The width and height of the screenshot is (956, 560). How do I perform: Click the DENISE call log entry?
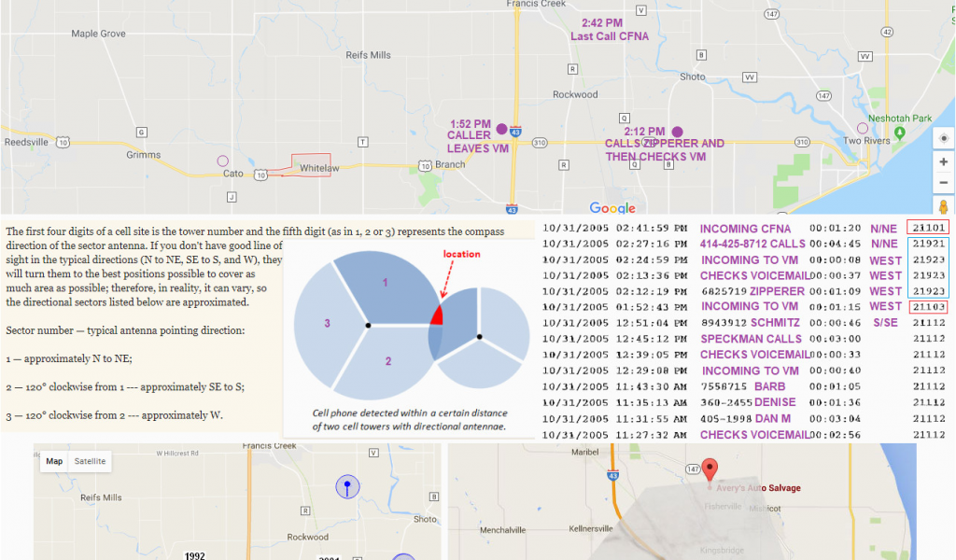pos(775,402)
